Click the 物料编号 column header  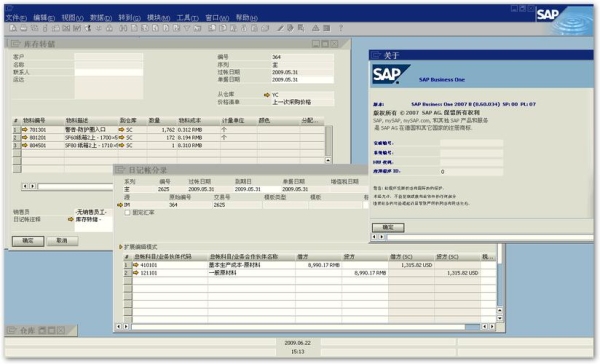pos(43,121)
